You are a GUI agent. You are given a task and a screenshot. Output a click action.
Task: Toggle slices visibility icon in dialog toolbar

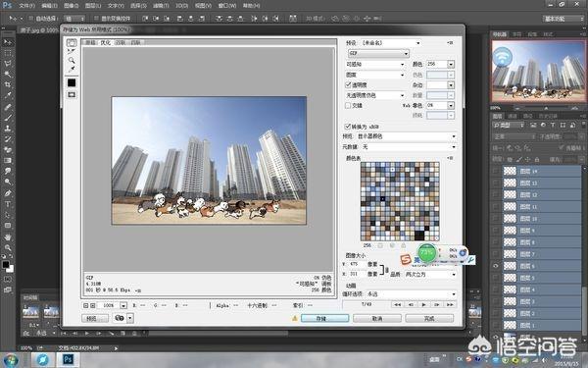72,94
